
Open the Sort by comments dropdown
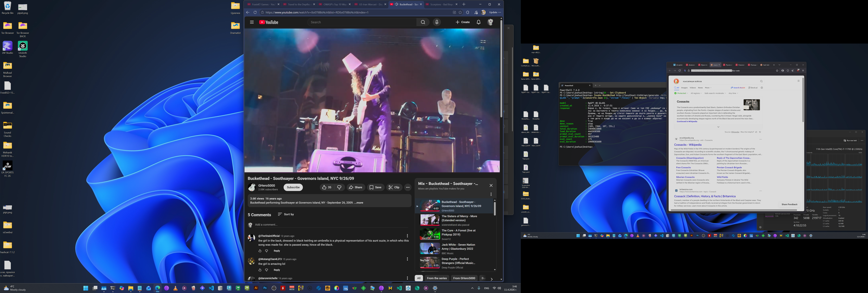pyautogui.click(x=286, y=214)
